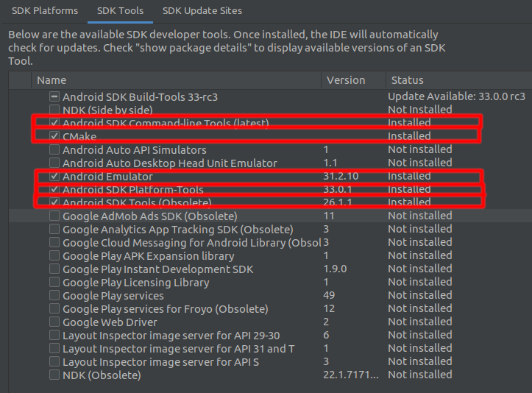Check Google Cloud Messaging for Android Library
This screenshot has height=393, width=532.
pos(54,242)
